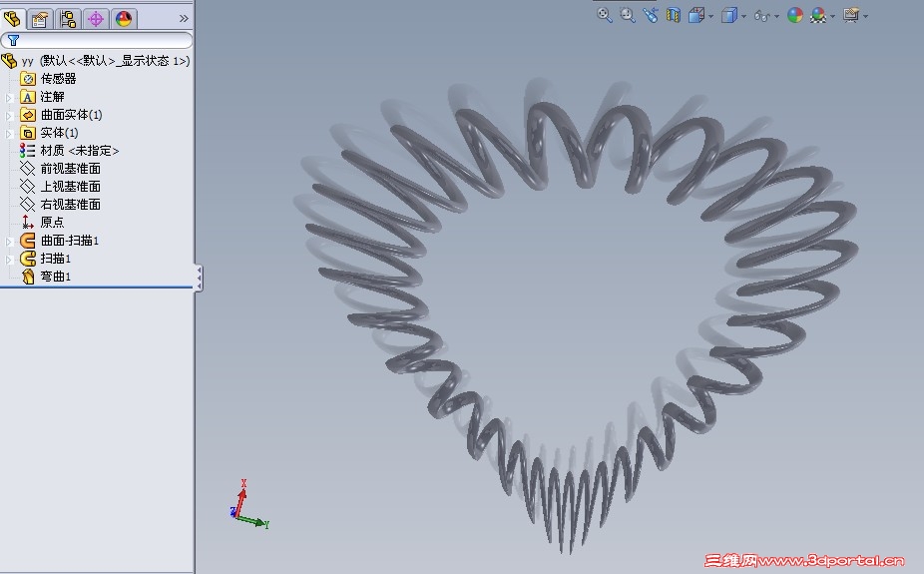The image size is (924, 574).
Task: Expand the 曲面-扫描1 feature
Action: (9, 241)
